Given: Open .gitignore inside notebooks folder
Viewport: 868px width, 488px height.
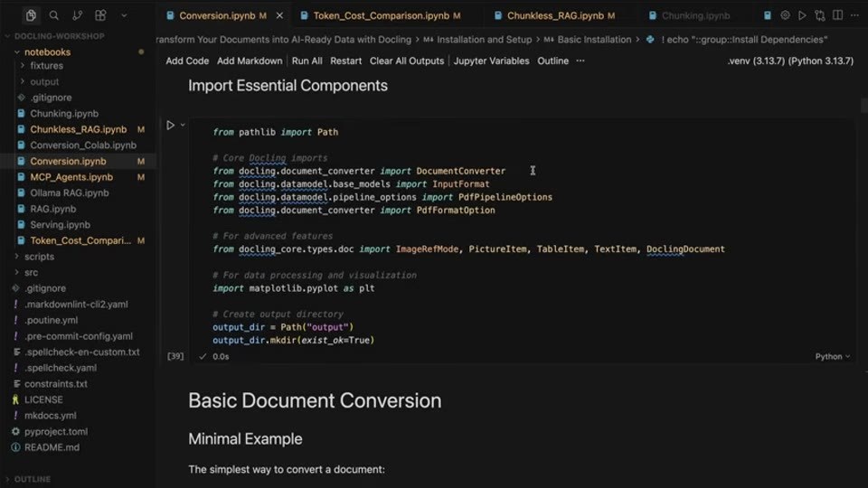Looking at the screenshot, I should (x=51, y=98).
